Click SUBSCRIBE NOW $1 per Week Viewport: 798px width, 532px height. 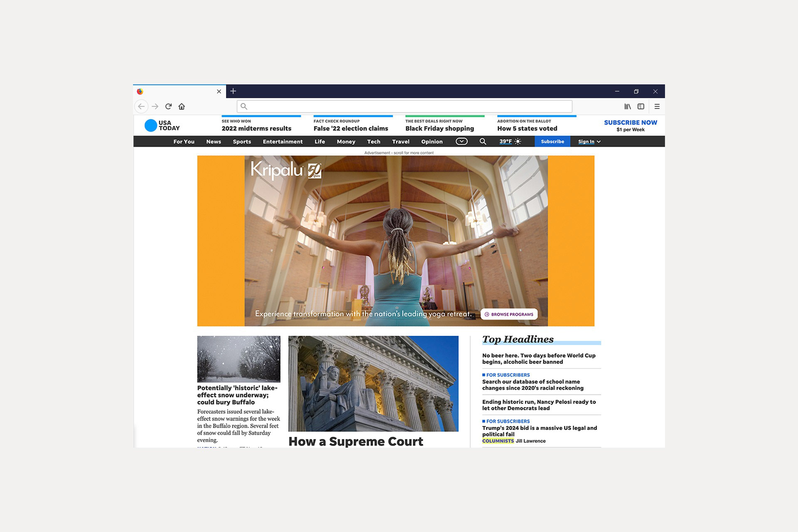pos(631,126)
